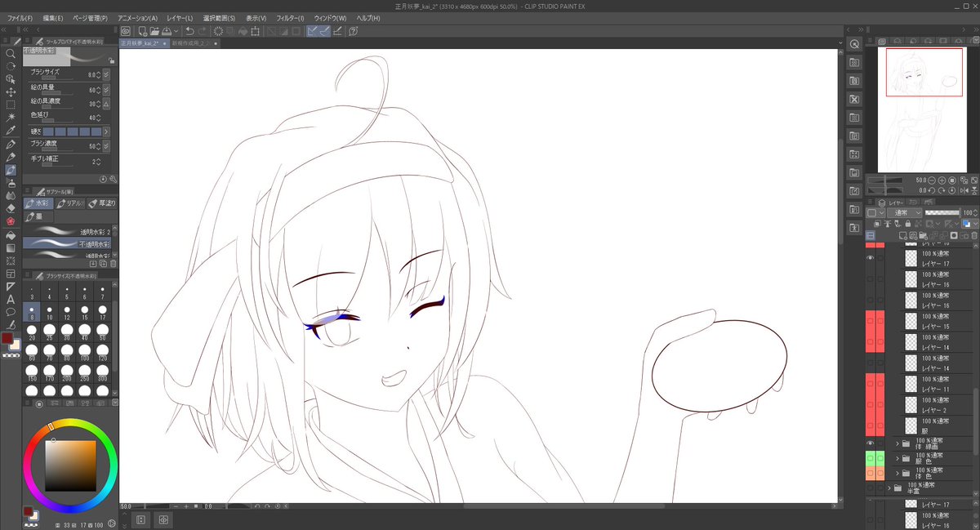Select the Eyedropper tool
This screenshot has width=980, height=530.
click(11, 131)
